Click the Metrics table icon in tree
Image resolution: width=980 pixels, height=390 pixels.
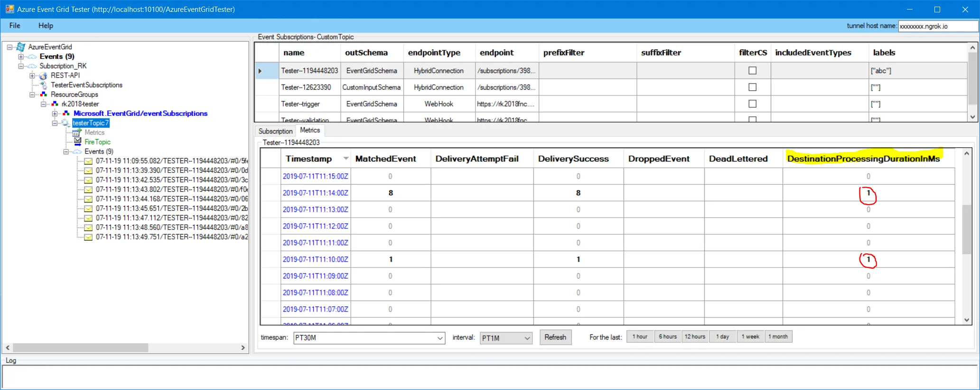(77, 133)
